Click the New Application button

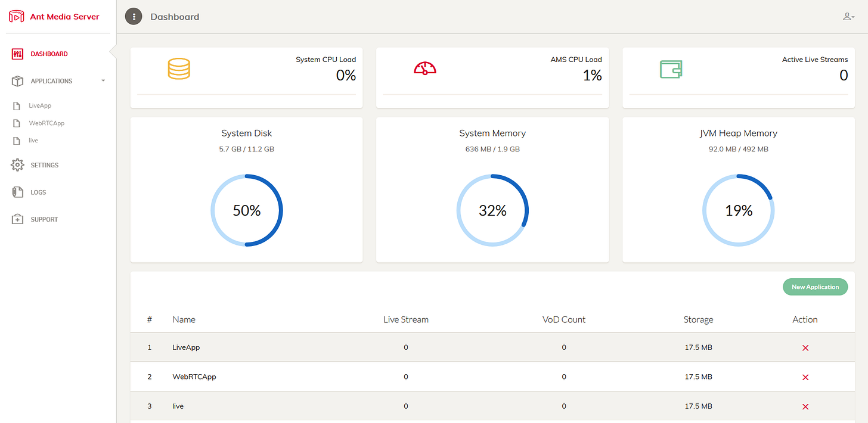click(x=815, y=287)
